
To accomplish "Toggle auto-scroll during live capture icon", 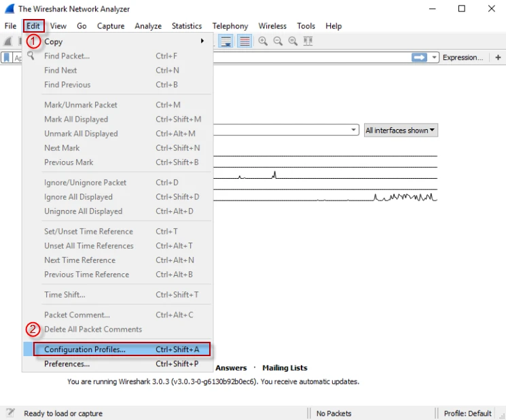I will coord(226,41).
